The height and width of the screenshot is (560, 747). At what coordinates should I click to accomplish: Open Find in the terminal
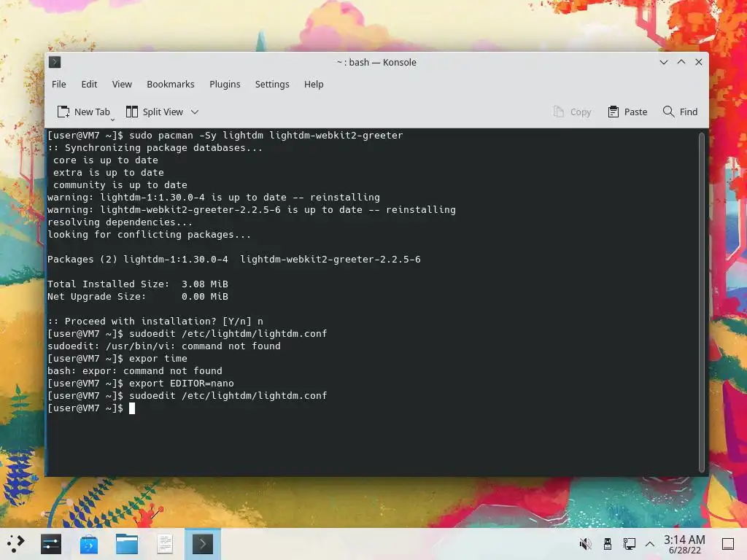(681, 112)
